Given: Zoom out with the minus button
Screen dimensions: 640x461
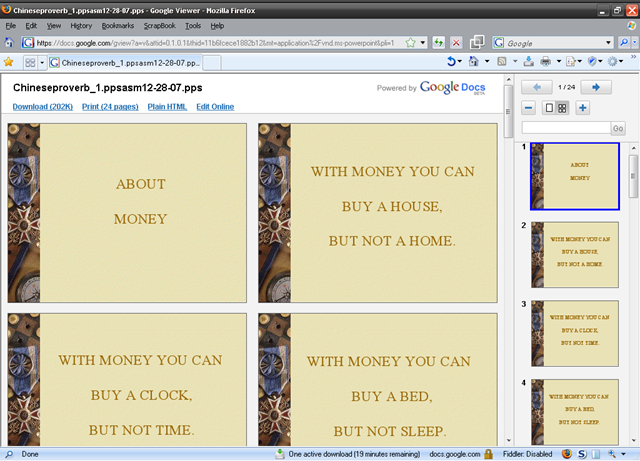Looking at the screenshot, I should tap(529, 108).
